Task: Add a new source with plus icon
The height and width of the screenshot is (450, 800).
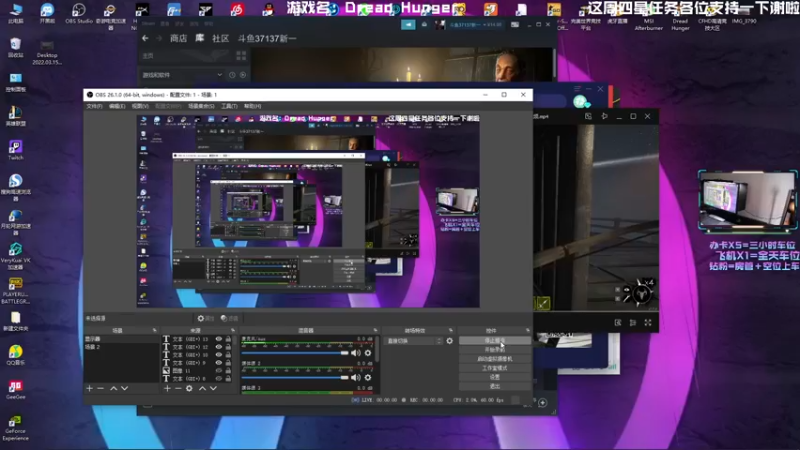Action: coord(167,389)
